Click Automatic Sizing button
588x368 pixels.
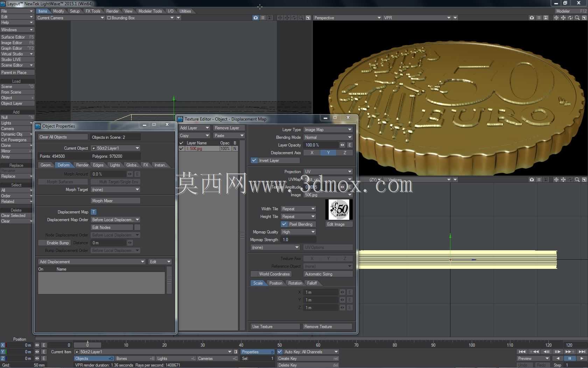(328, 274)
